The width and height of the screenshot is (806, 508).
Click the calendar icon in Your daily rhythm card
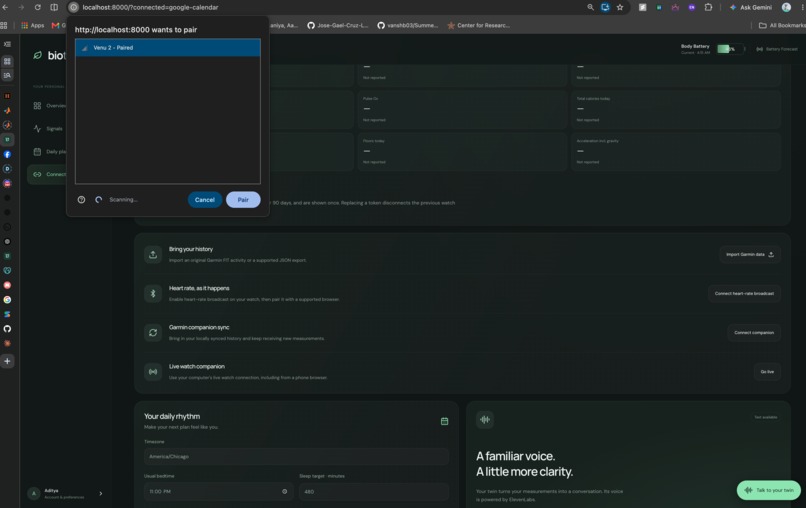point(444,421)
